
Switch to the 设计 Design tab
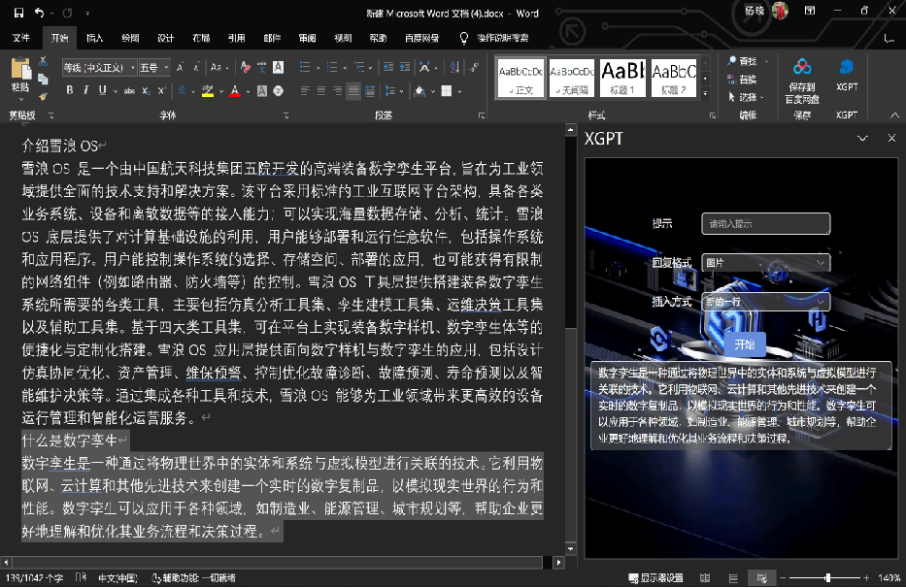[165, 38]
